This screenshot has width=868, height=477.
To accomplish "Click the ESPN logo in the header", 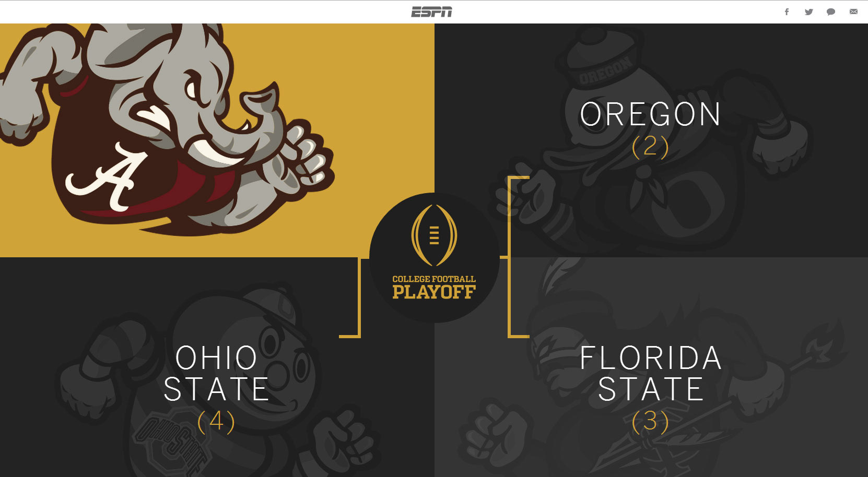I will 431,12.
